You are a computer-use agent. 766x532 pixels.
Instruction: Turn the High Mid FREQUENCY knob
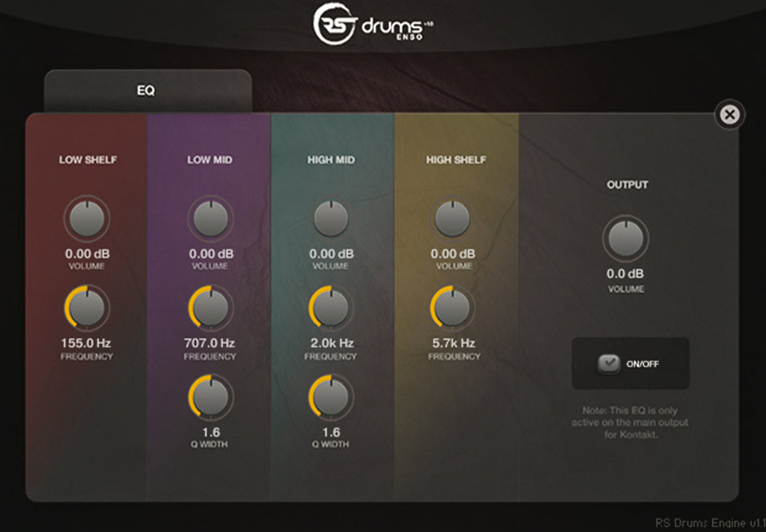coord(331,308)
